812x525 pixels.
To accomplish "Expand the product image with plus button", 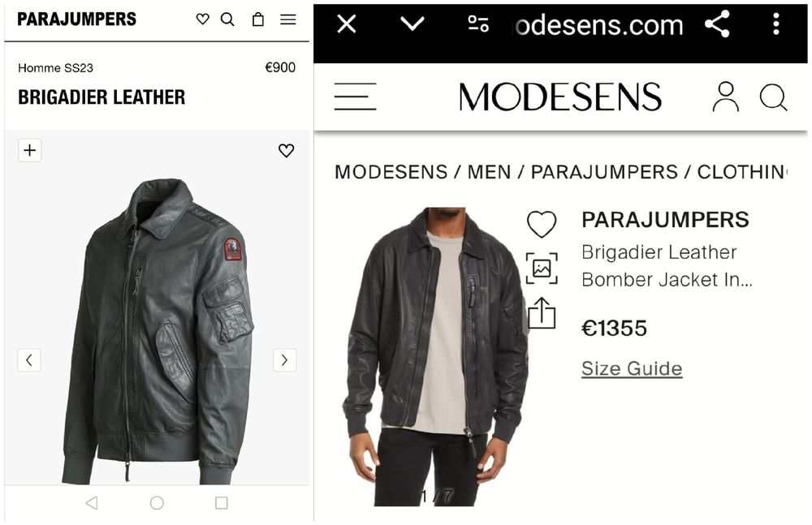I will 30,150.
